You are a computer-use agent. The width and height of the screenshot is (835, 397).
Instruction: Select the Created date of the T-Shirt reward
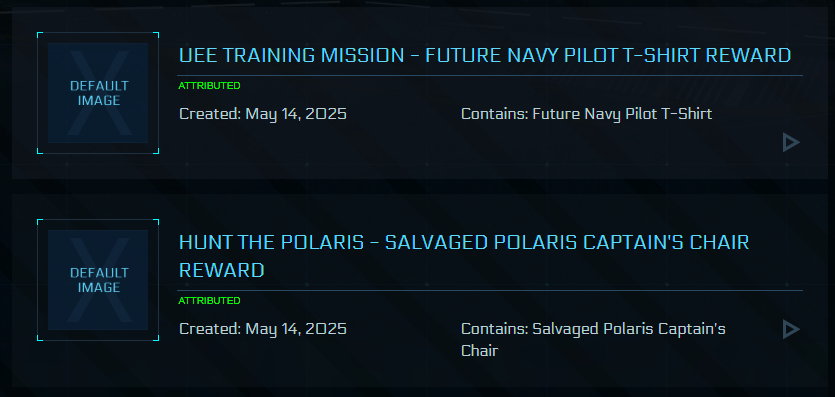click(x=263, y=114)
